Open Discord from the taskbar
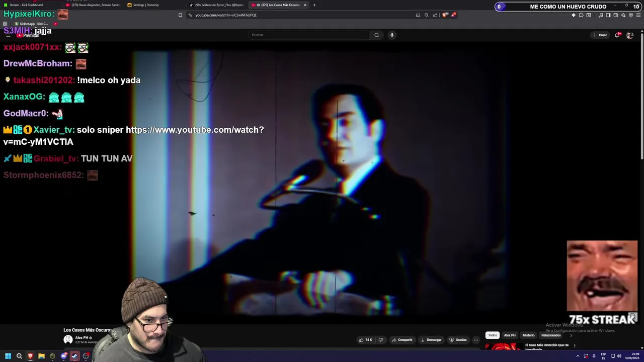Viewport: 644px width, 362px height. tap(63, 356)
